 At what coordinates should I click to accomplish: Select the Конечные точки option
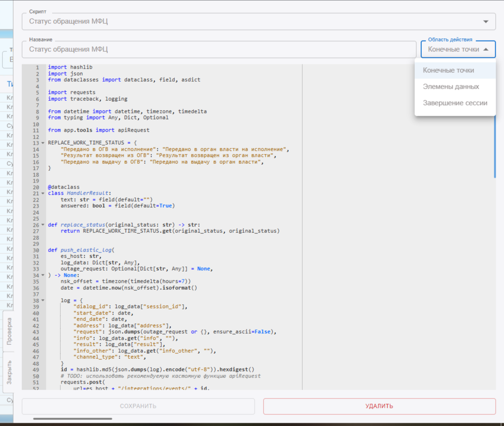pyautogui.click(x=448, y=70)
